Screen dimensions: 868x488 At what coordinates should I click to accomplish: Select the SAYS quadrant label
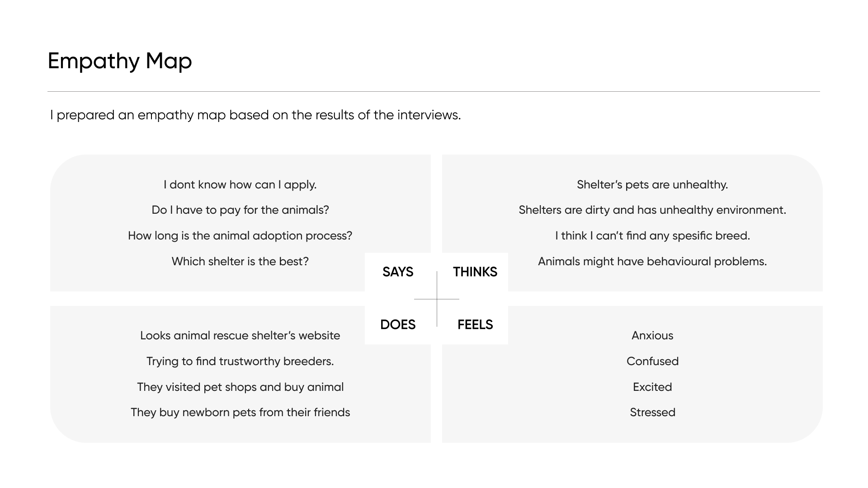click(397, 272)
